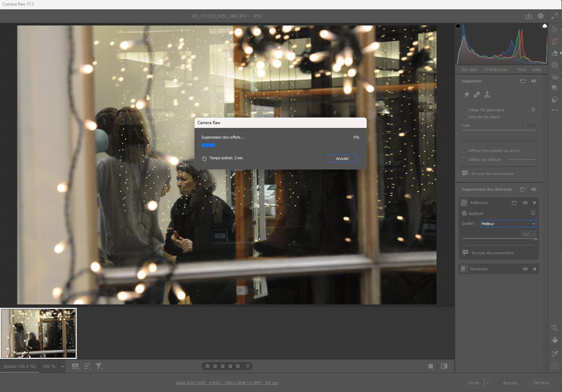Check Afficher les défauts
Viewport: 562px width, 392px height.
coord(464,159)
